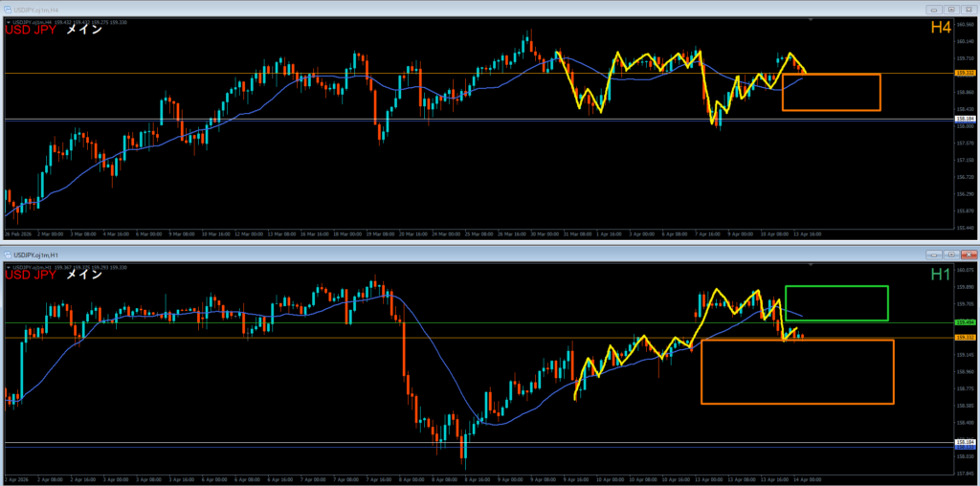Click the H4 chart window icon
This screenshot has height=486, width=980.
click(9, 10)
